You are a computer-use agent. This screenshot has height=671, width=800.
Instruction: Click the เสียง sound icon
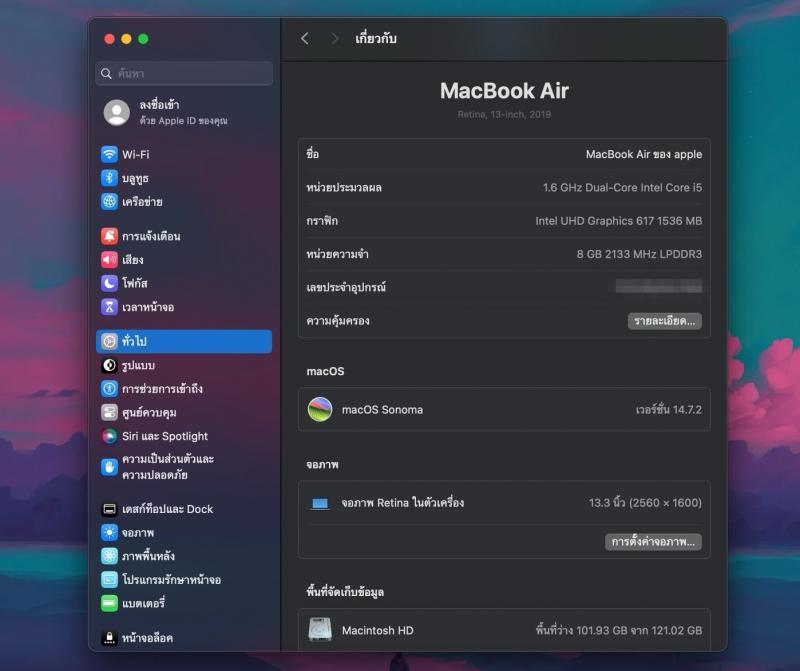(110, 259)
